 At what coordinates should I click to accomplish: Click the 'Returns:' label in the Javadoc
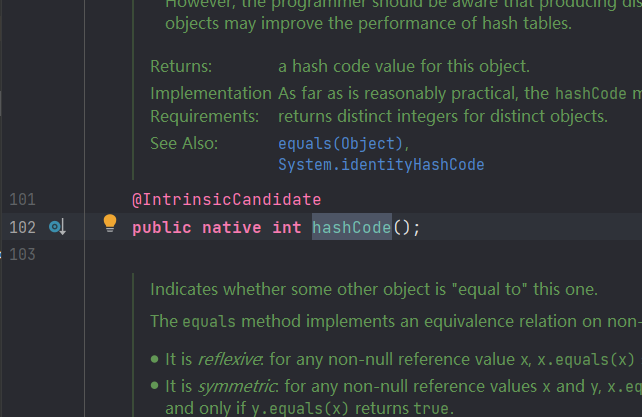coord(181,67)
